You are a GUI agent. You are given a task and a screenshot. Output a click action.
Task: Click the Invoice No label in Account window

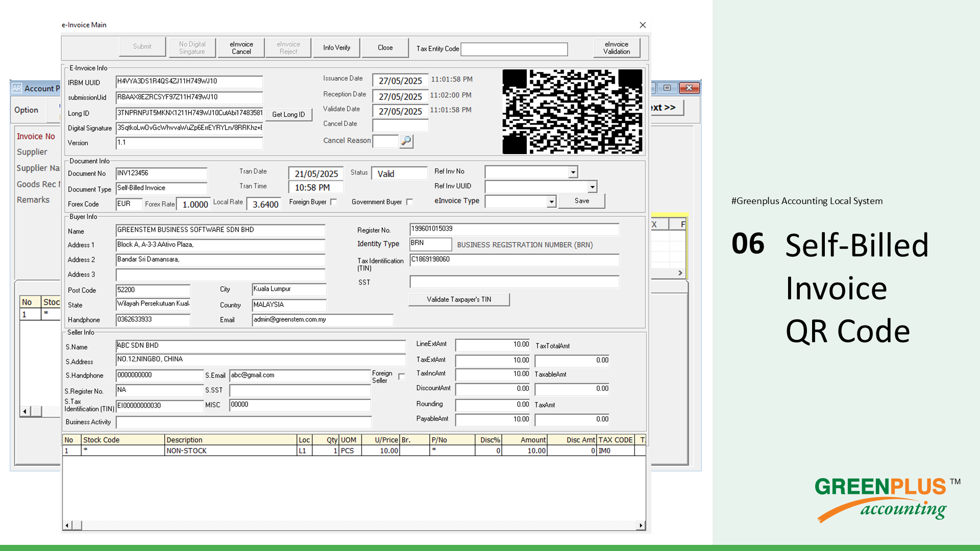(36, 137)
